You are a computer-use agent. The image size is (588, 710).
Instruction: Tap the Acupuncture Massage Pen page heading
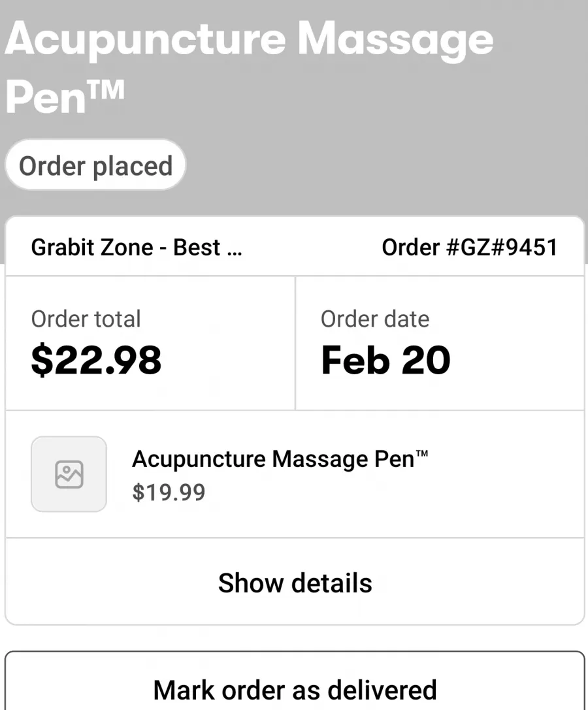(249, 66)
